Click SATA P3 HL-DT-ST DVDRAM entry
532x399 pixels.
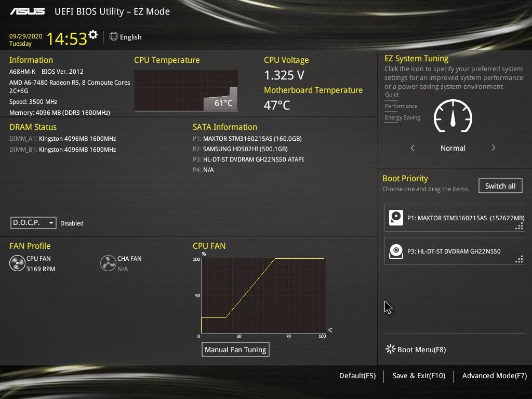[x=248, y=159]
